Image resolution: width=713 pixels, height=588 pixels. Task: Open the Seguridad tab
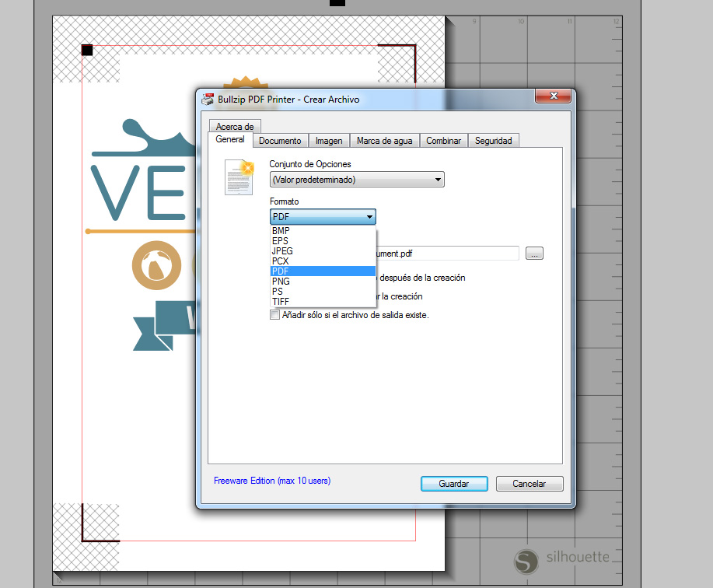pyautogui.click(x=494, y=141)
